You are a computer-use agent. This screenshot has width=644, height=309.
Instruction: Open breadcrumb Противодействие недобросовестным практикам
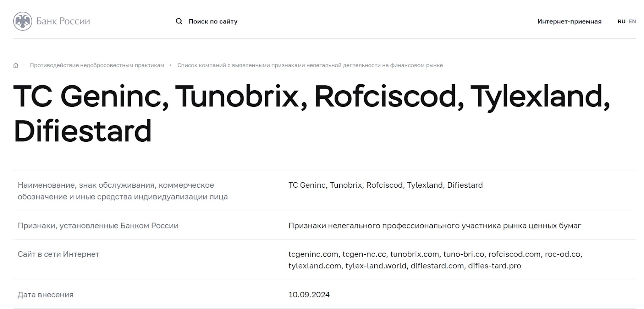click(x=97, y=65)
